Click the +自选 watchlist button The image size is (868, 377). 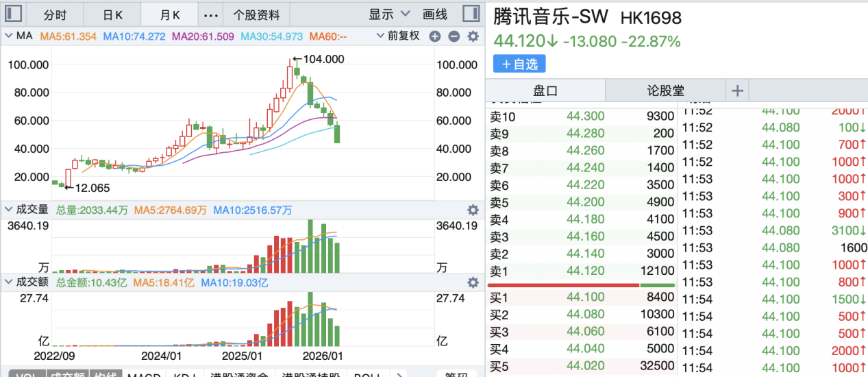pos(519,64)
